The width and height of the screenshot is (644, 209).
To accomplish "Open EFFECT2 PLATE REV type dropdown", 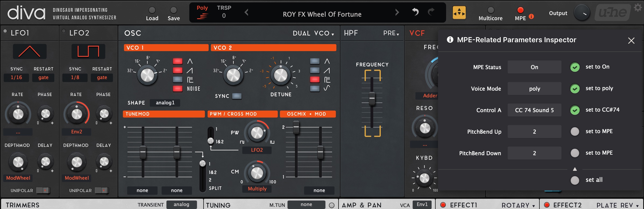I will [x=618, y=205].
